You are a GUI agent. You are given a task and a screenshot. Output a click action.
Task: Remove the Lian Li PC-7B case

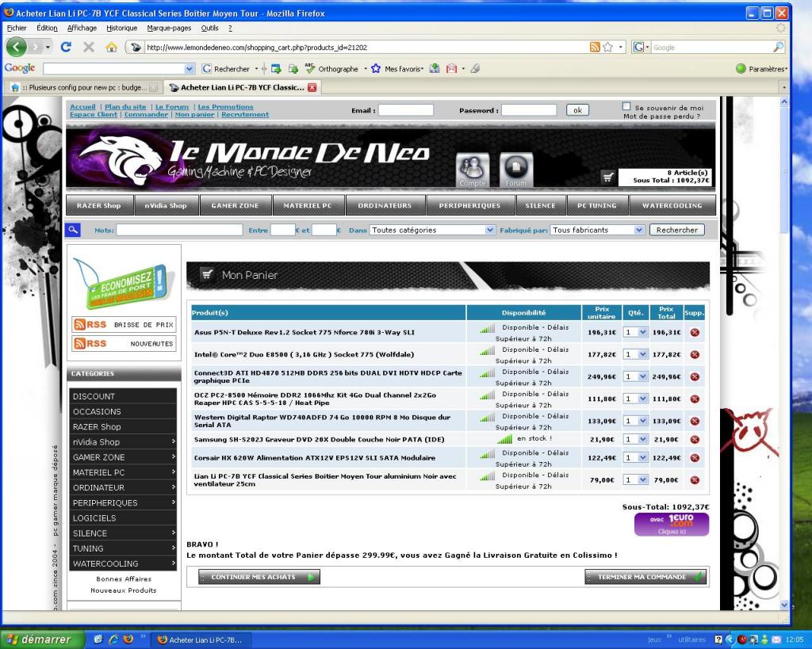pos(695,480)
